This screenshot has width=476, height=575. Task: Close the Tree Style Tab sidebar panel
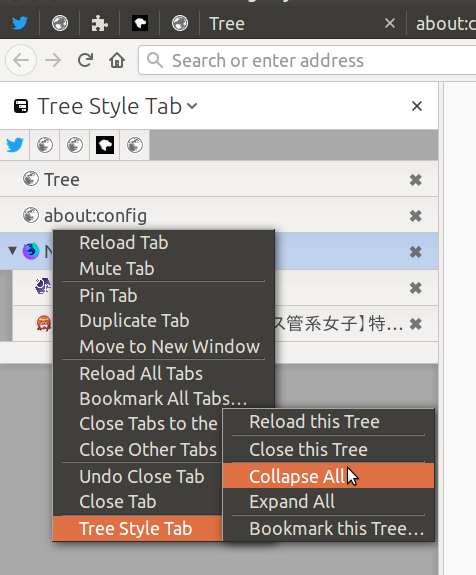coord(417,106)
